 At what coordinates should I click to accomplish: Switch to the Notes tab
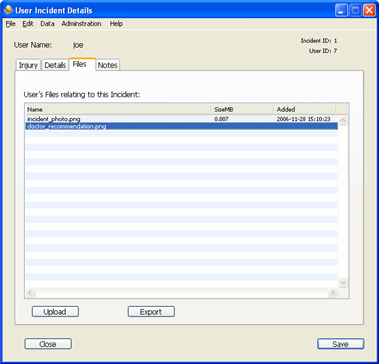tap(108, 65)
